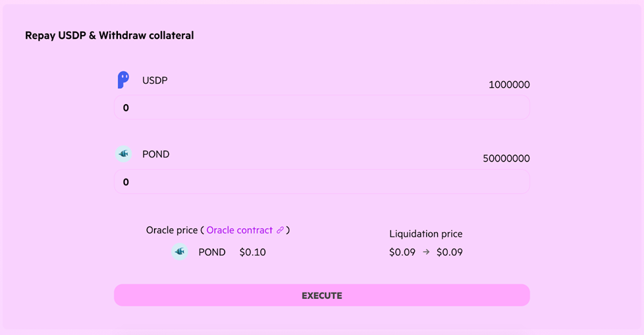Click the POND token label above input
Image resolution: width=644 pixels, height=335 pixels.
tap(155, 154)
